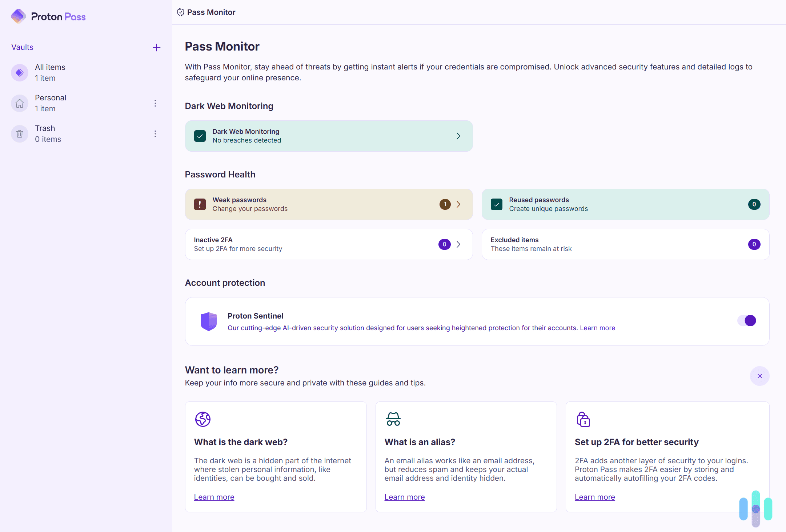Expand the Dark Web Monitoring details chevron
The image size is (786, 532).
[458, 136]
